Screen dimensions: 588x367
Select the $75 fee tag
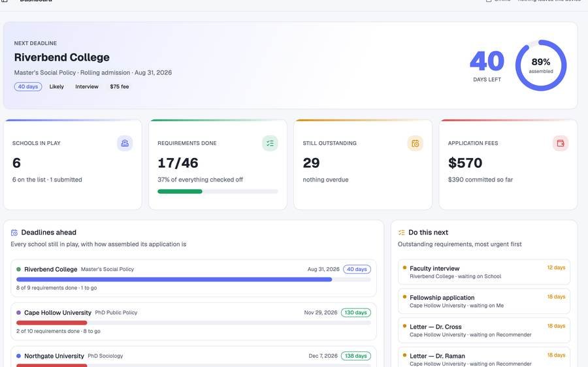click(x=120, y=87)
